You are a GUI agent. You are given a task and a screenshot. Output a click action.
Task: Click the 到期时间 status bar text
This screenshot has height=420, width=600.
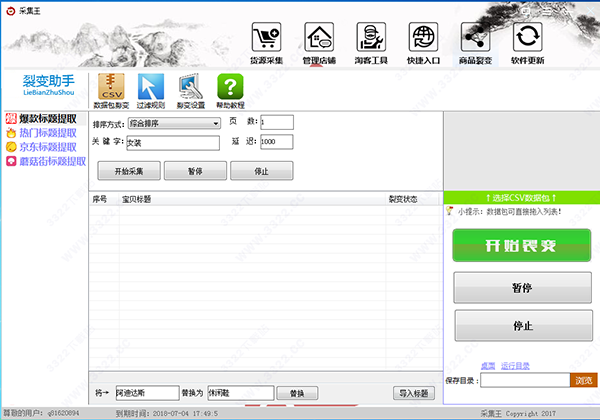(167, 413)
